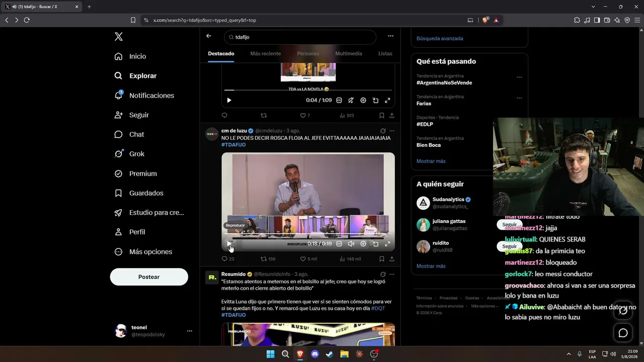Seek in the 1:09 video progress bar
The image size is (644, 362).
coord(308,90)
